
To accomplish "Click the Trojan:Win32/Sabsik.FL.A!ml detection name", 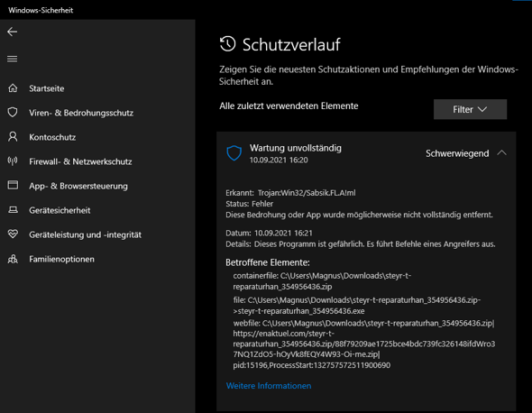I will pos(307,193).
